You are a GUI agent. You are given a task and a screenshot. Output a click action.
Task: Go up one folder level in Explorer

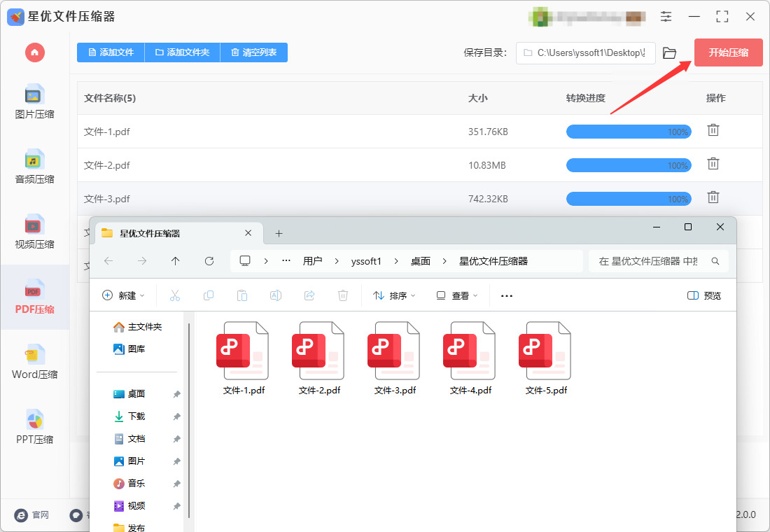(175, 261)
